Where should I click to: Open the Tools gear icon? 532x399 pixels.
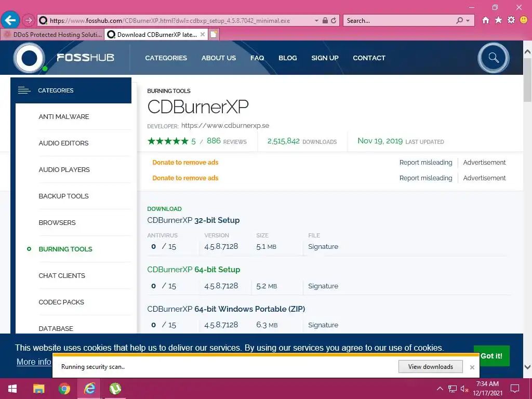(511, 20)
